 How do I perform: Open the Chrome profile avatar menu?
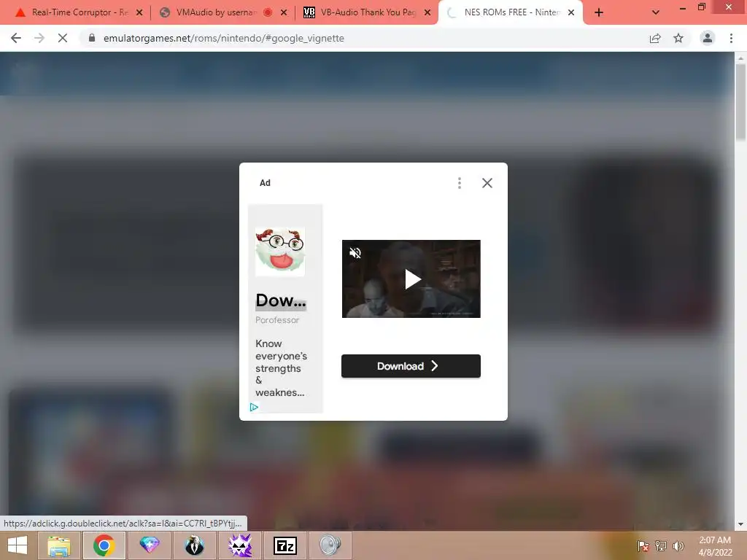point(708,38)
